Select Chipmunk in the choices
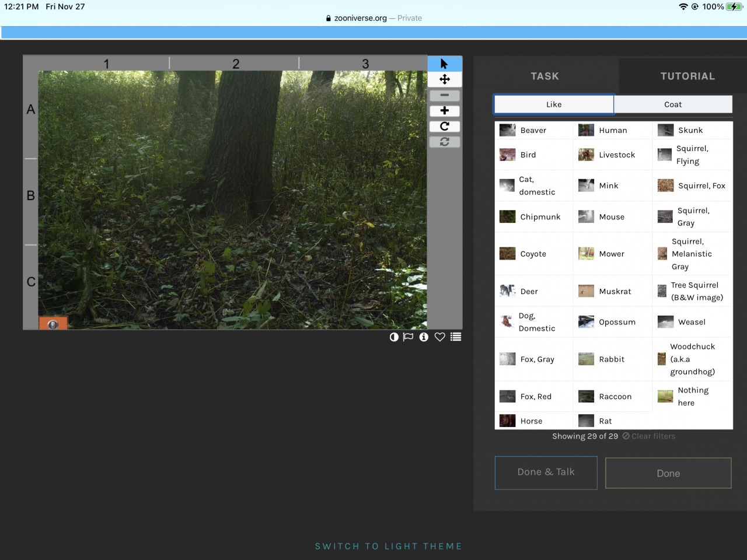The width and height of the screenshot is (747, 560). [534, 216]
